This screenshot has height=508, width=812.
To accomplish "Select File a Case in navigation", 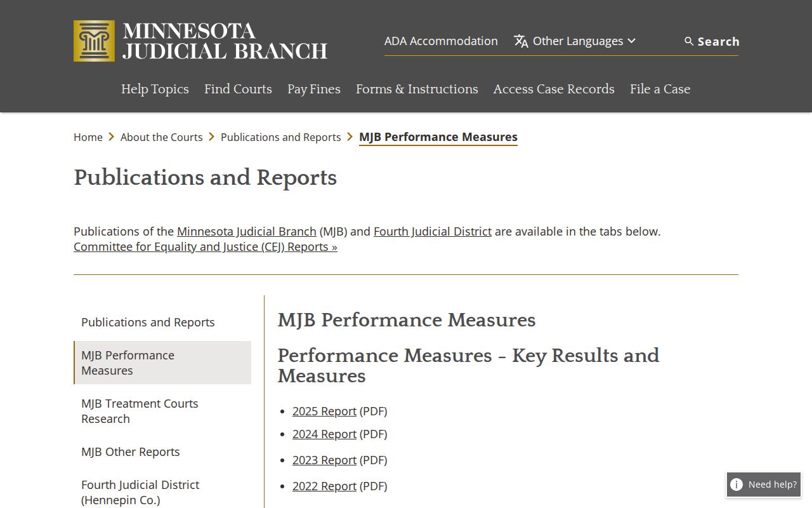I will tap(660, 89).
